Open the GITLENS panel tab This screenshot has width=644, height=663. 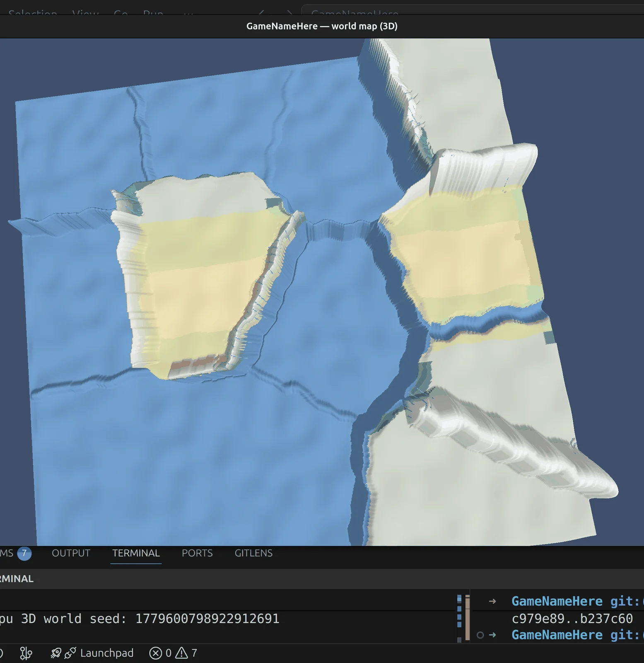253,553
